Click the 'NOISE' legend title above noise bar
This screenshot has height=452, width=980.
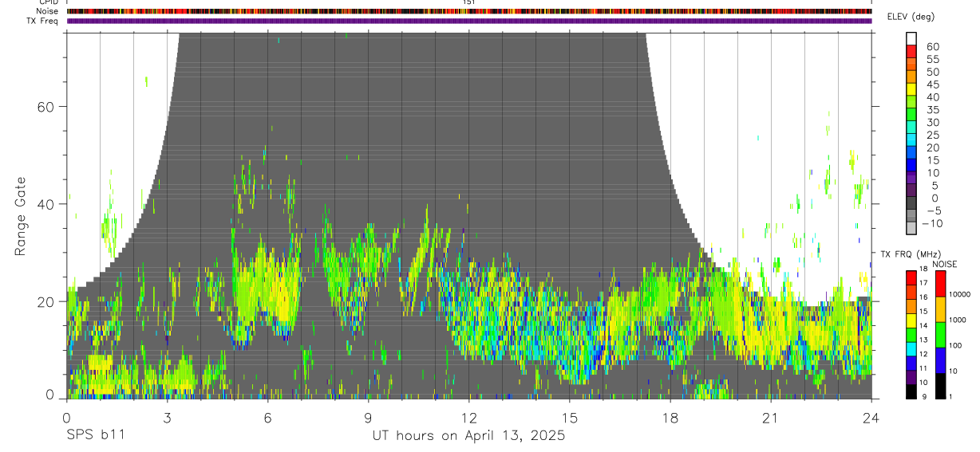(944, 264)
